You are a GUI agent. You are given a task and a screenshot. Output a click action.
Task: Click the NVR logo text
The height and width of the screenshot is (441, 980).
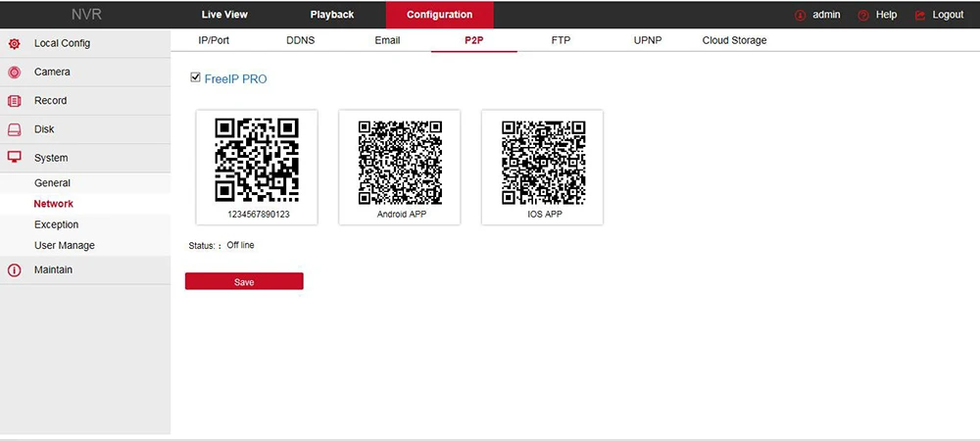(x=86, y=15)
